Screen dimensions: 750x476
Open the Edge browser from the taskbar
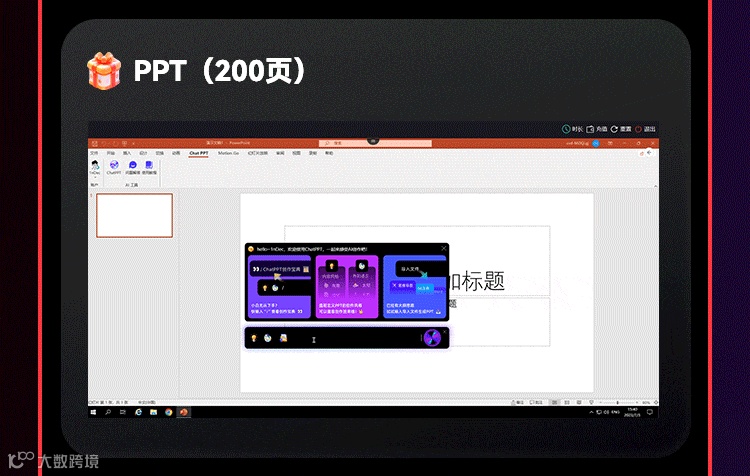[138, 412]
